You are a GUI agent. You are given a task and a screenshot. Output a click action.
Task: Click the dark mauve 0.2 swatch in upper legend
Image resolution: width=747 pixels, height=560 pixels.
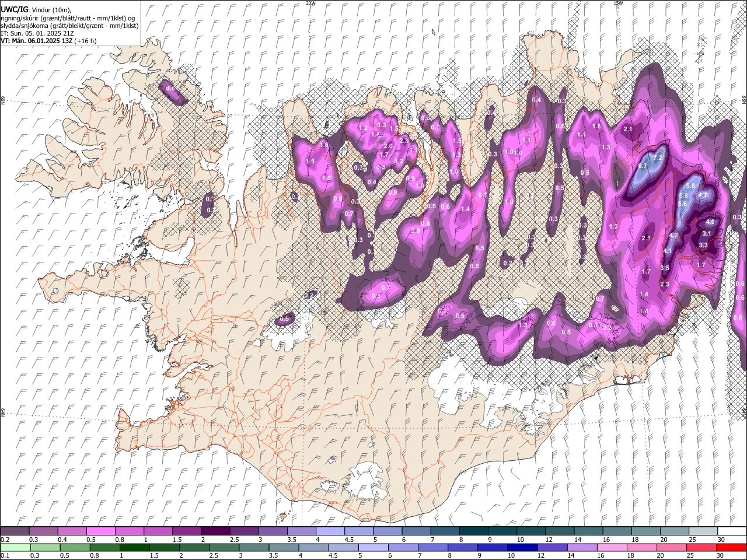coord(15,531)
